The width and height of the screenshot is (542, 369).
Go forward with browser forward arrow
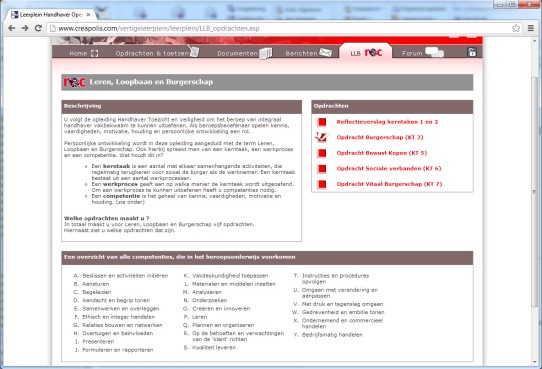click(x=25, y=28)
